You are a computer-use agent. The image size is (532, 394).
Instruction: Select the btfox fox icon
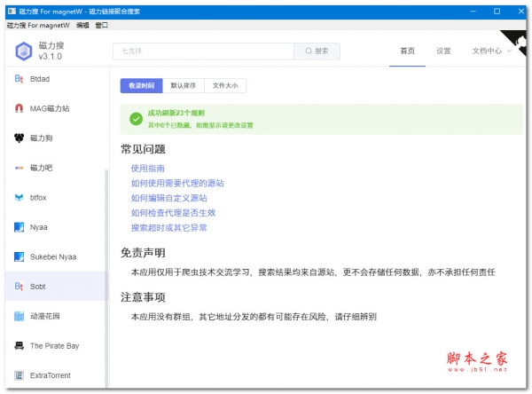[19, 197]
